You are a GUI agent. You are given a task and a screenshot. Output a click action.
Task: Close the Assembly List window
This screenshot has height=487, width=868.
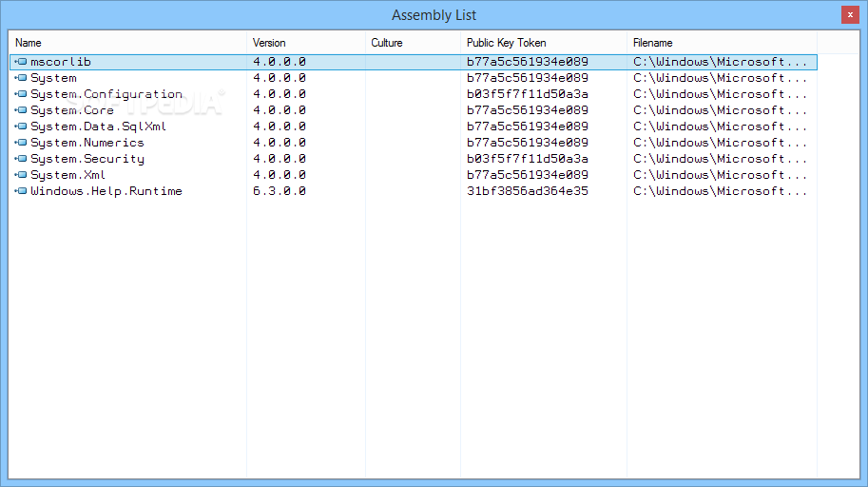850,15
